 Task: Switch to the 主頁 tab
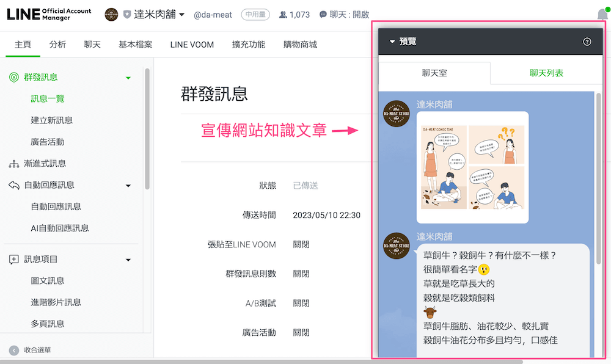(x=23, y=45)
